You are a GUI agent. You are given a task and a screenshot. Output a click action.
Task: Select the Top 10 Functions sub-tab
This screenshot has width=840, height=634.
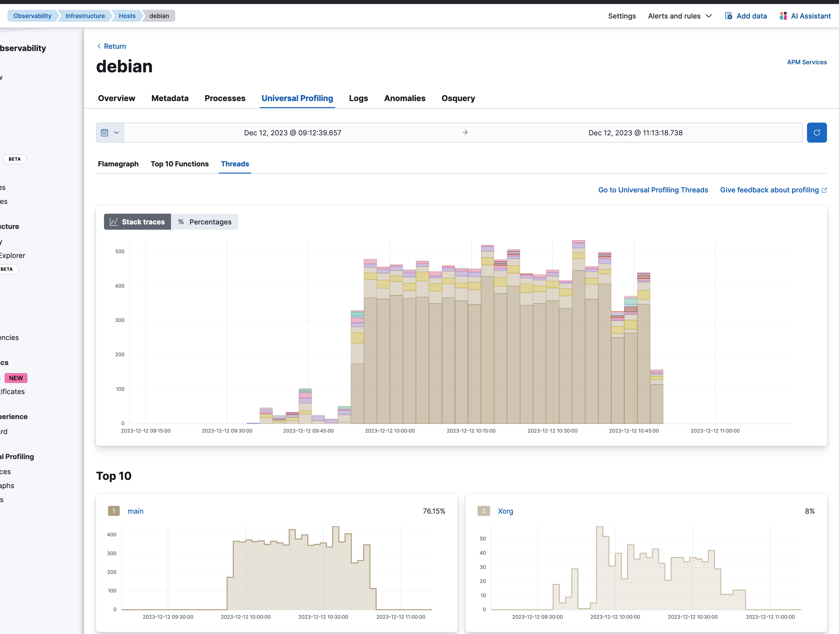179,164
